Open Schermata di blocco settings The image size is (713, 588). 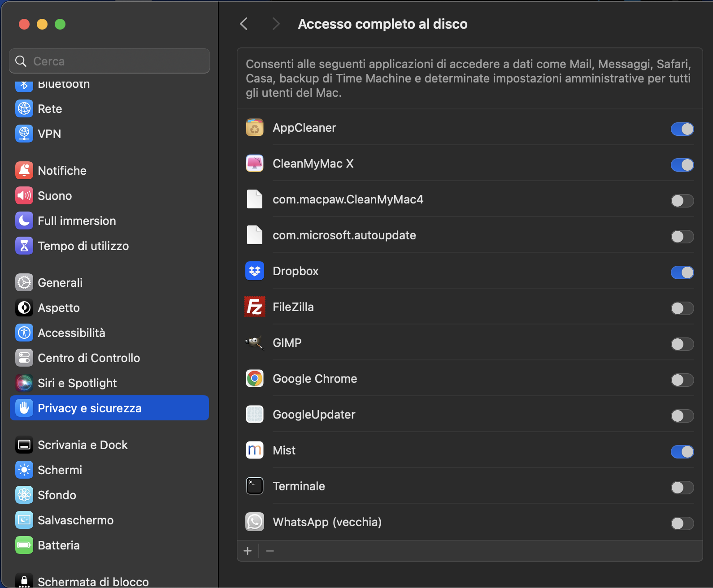[109, 581]
